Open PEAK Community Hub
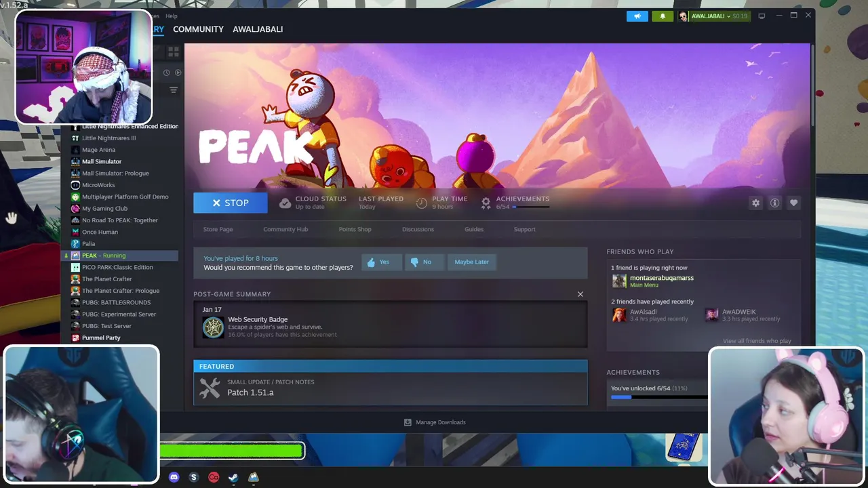 (x=285, y=229)
